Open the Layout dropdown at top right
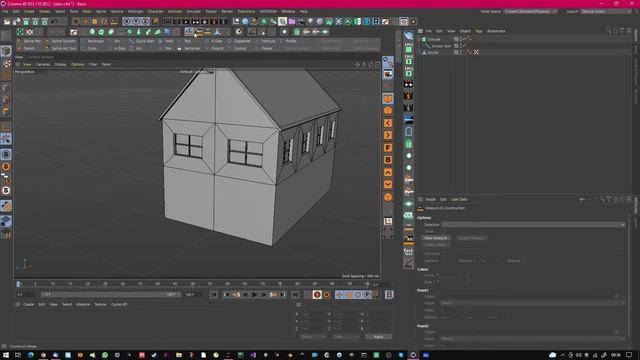 pos(606,11)
